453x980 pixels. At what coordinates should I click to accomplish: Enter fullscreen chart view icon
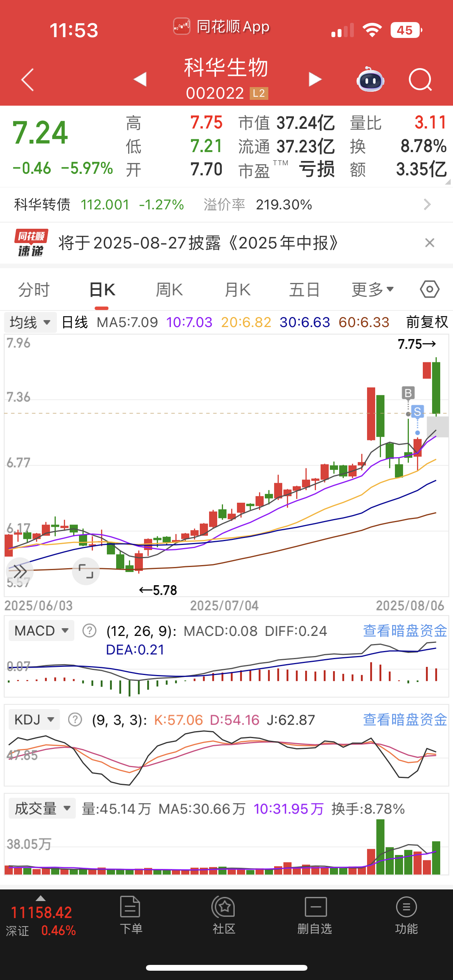86,571
